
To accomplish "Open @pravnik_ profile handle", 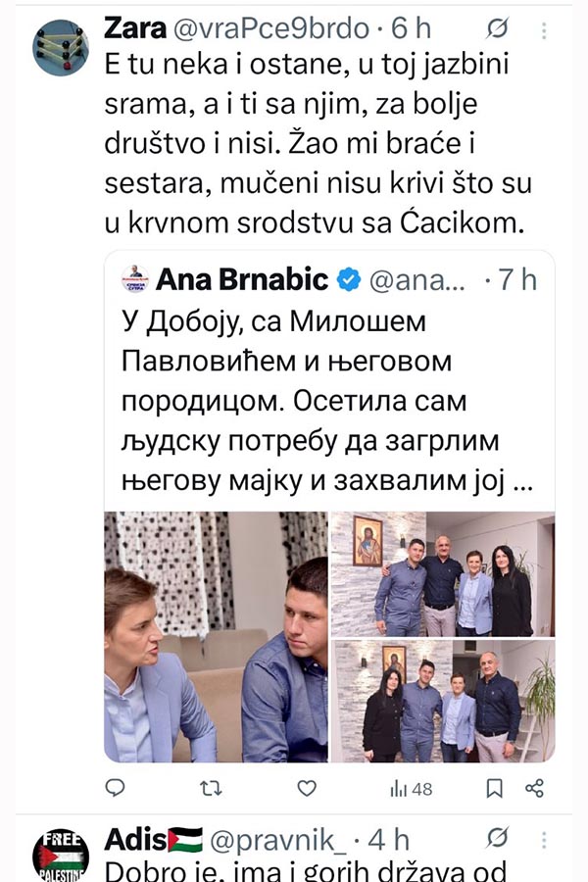I will [278, 841].
